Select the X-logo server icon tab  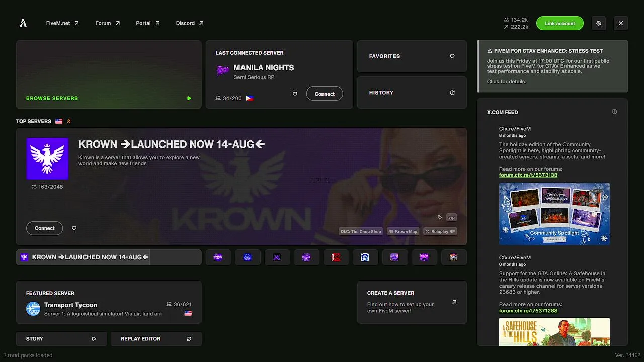277,257
